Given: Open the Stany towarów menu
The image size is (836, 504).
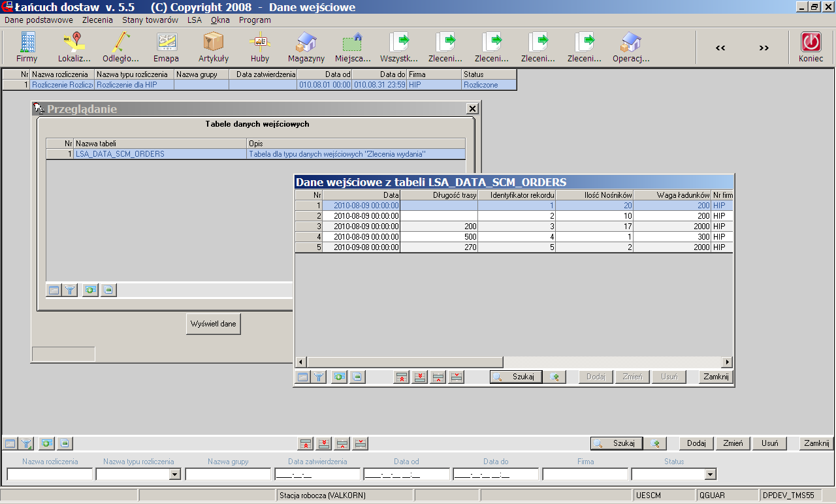Looking at the screenshot, I should (150, 20).
